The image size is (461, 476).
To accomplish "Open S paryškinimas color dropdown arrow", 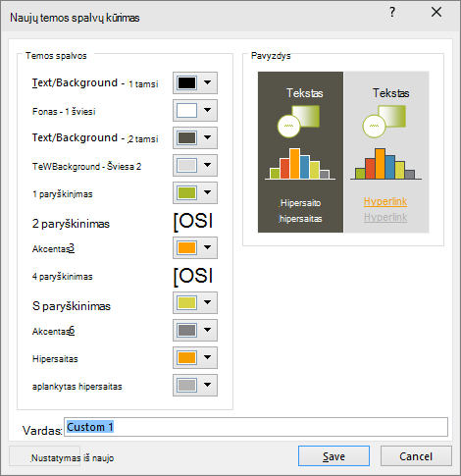I will [207, 302].
